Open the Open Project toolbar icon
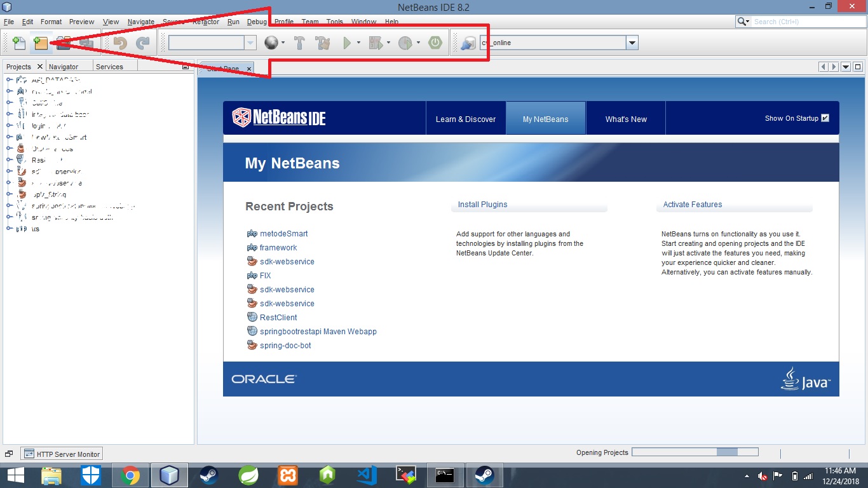Viewport: 868px width, 488px height. pyautogui.click(x=62, y=43)
